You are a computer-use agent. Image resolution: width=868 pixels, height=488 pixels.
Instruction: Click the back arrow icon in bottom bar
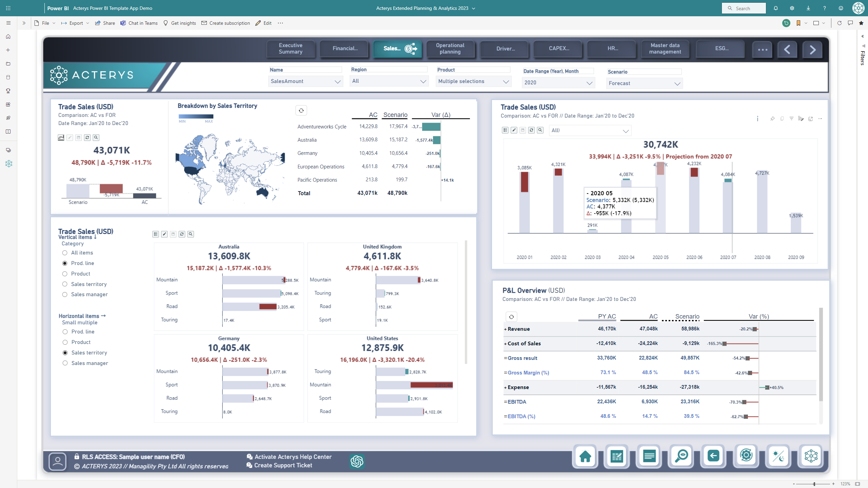[x=713, y=456]
